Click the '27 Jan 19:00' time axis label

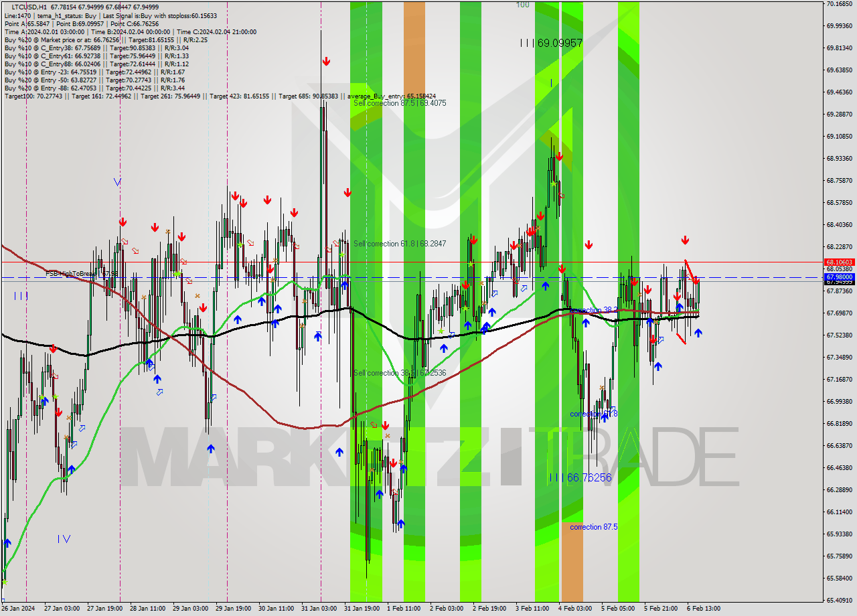click(x=104, y=609)
